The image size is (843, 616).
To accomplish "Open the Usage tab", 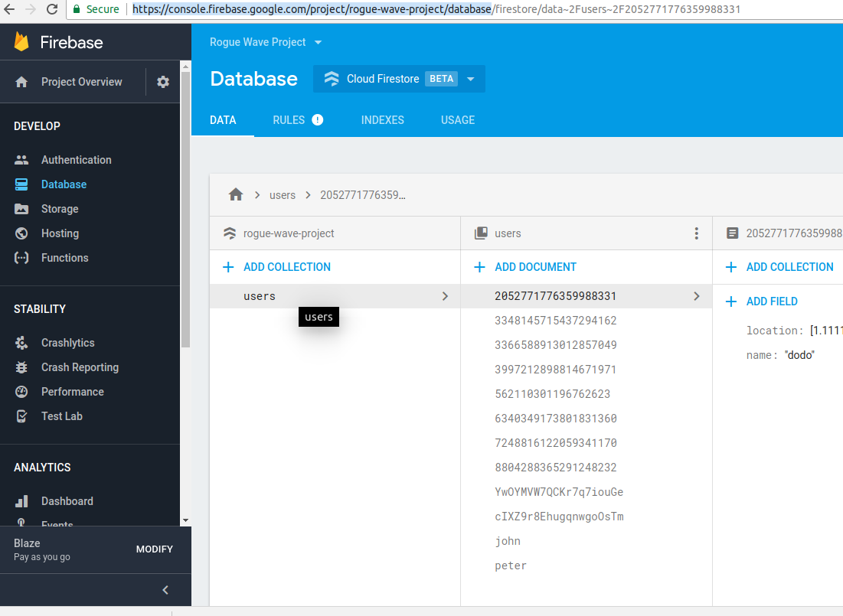I will tap(457, 120).
